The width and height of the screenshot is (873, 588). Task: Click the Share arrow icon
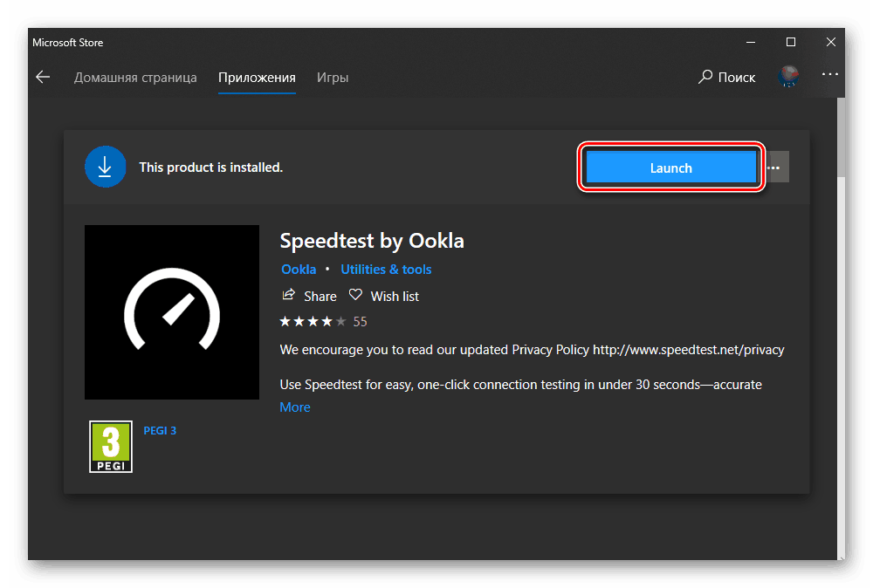pyautogui.click(x=289, y=296)
